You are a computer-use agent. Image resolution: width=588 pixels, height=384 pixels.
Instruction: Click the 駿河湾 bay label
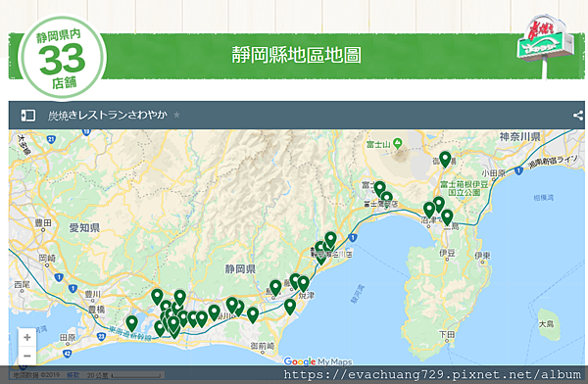358,294
